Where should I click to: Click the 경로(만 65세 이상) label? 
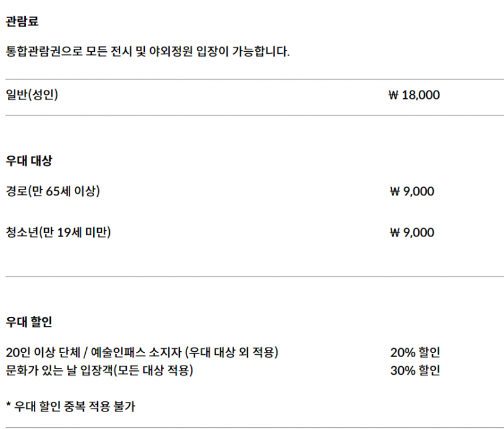point(53,191)
